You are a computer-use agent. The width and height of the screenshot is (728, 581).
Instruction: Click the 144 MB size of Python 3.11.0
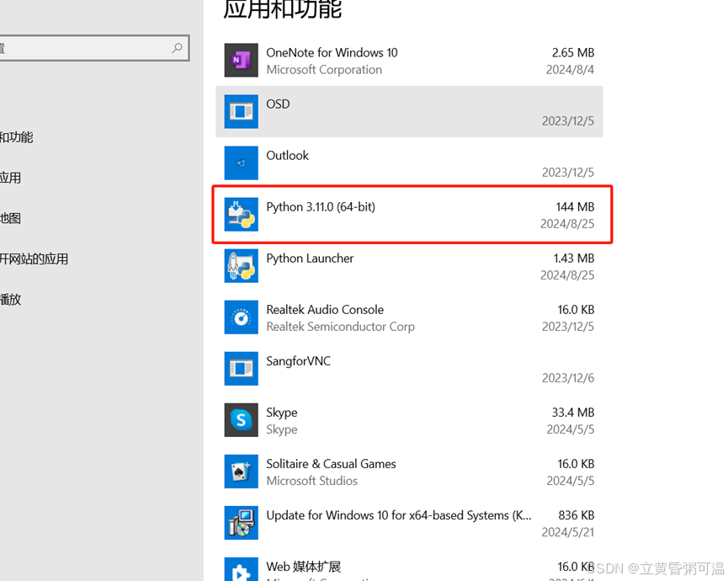[576, 207]
